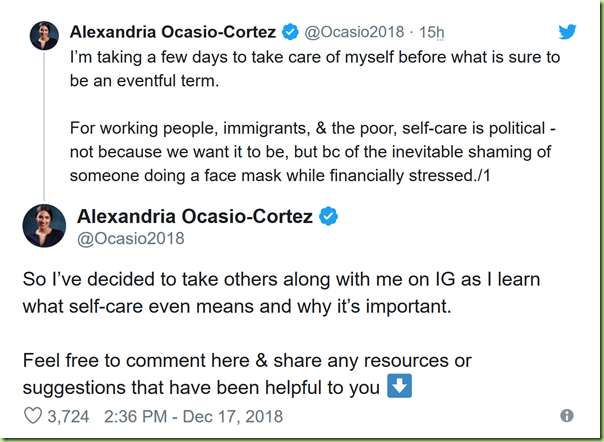Image resolution: width=604 pixels, height=442 pixels.
Task: Click the "So I've decided to take others" paragraph
Action: click(x=281, y=292)
